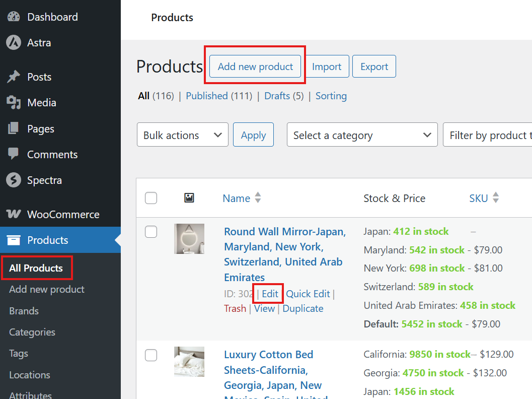Toggle the select-all products checkbox
Image resolution: width=532 pixels, height=399 pixels.
coord(151,198)
